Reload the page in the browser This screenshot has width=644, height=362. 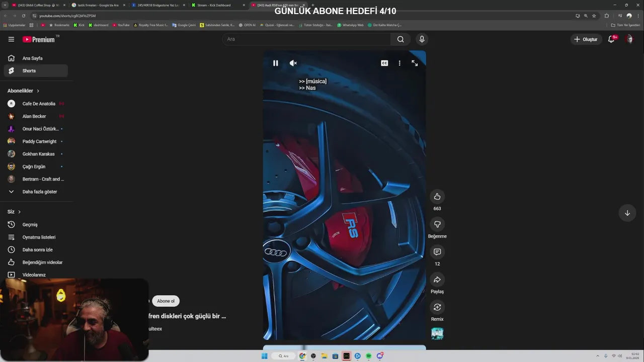coord(23,16)
